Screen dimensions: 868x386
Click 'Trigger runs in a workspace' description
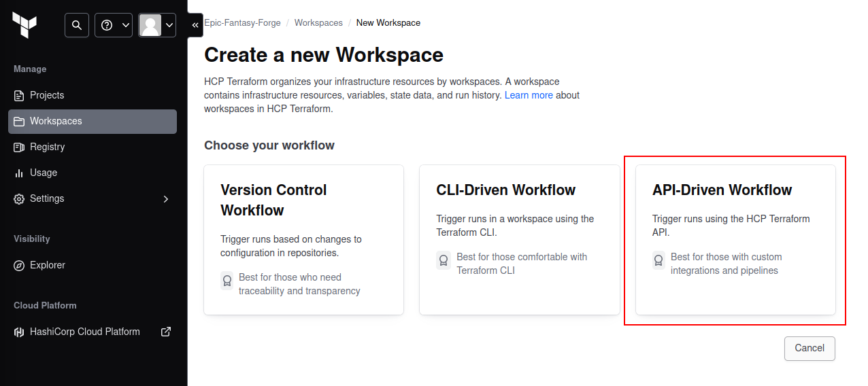pos(515,226)
